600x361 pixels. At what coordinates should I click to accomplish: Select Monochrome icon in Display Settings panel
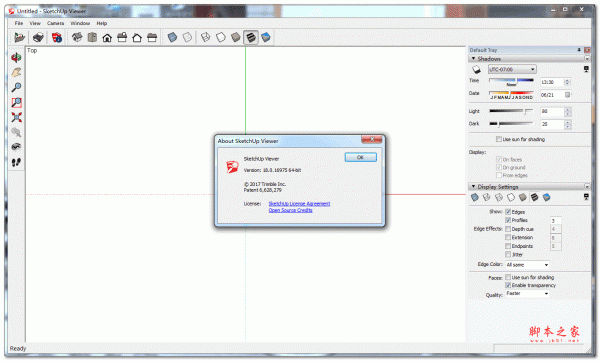tap(546, 197)
